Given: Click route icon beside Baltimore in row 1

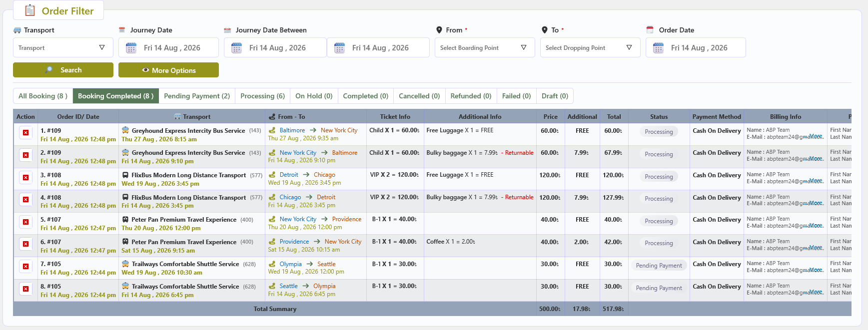Looking at the screenshot, I should click(272, 130).
